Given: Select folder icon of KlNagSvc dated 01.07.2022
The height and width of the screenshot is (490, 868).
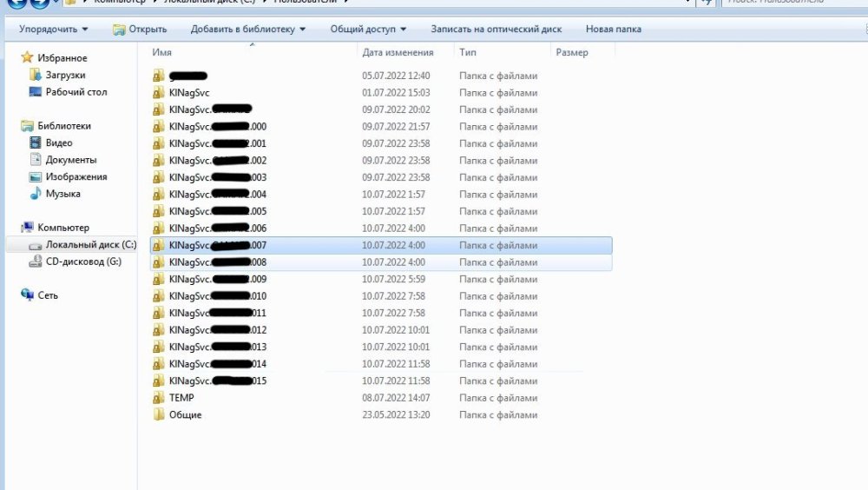Looking at the screenshot, I should pyautogui.click(x=159, y=93).
